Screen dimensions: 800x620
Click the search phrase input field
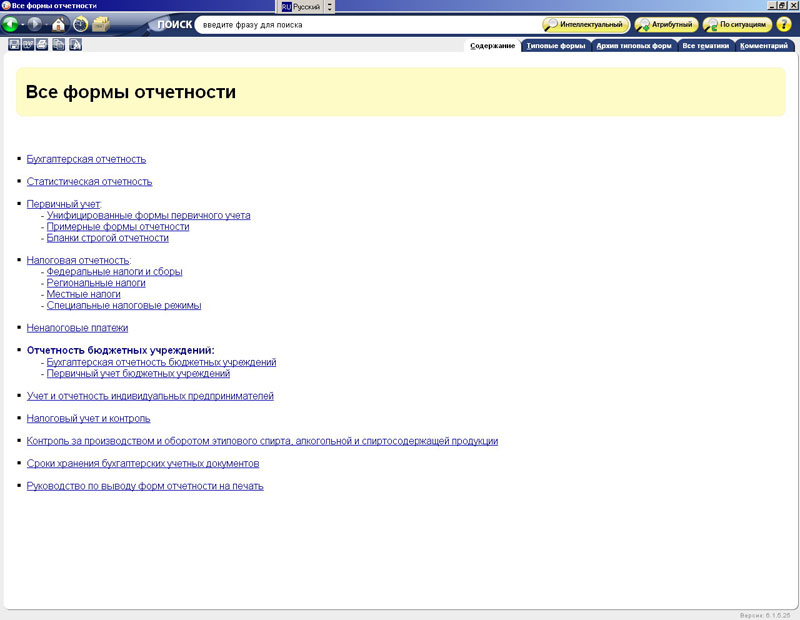365,24
